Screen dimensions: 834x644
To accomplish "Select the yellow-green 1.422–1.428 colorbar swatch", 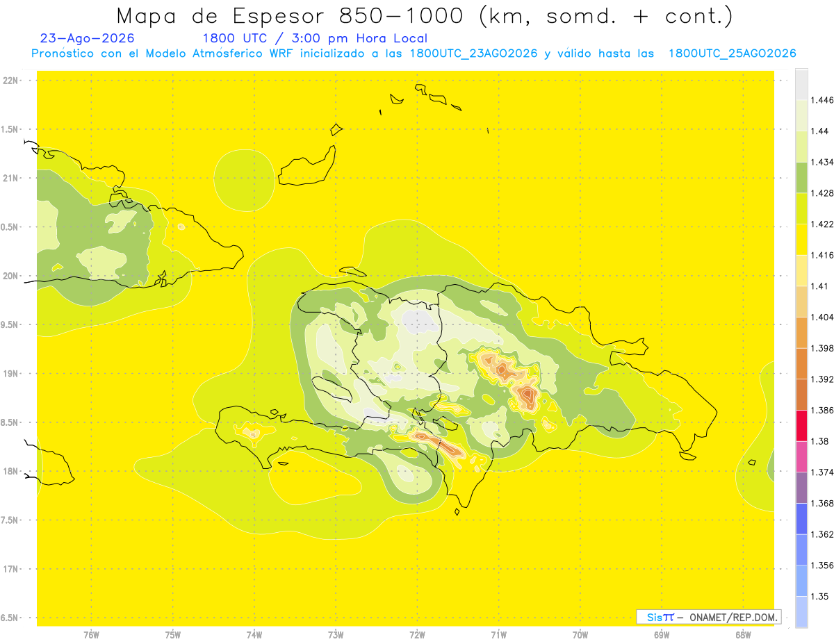I will (x=801, y=208).
